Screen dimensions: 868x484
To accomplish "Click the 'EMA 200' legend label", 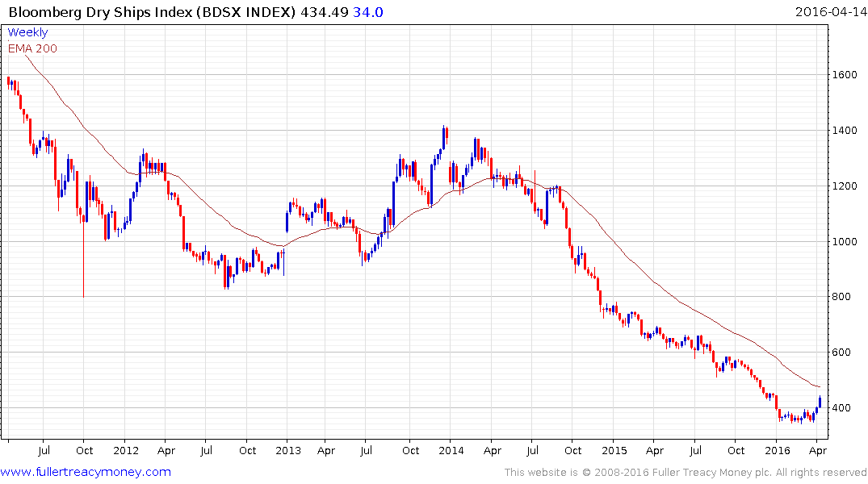I will pos(32,48).
